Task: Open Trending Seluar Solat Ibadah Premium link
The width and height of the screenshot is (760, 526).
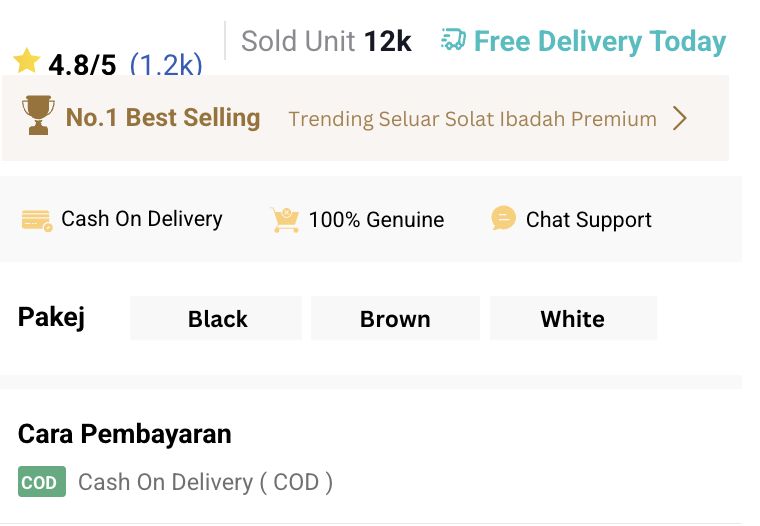Action: [x=472, y=119]
